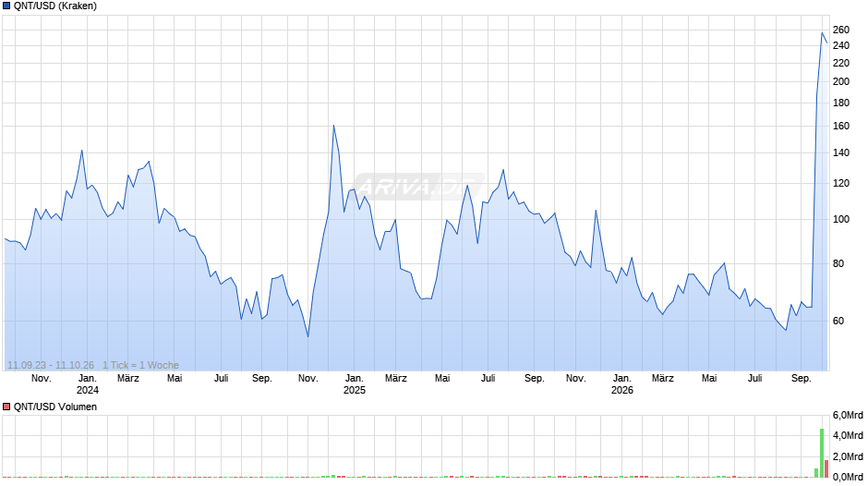Click the blue QNT/USD legend square
Image resolution: width=868 pixels, height=486 pixels.
click(6, 6)
